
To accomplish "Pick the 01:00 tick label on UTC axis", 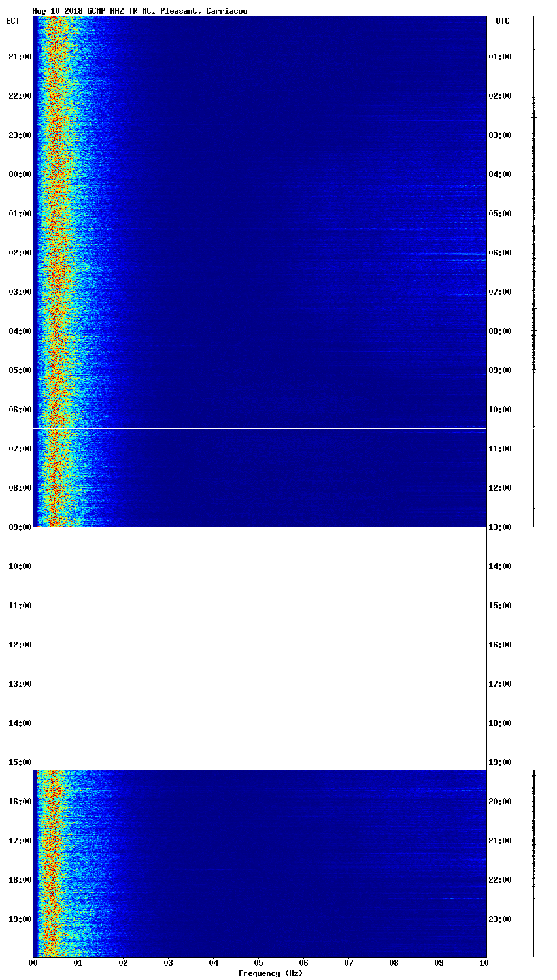I will (x=500, y=57).
